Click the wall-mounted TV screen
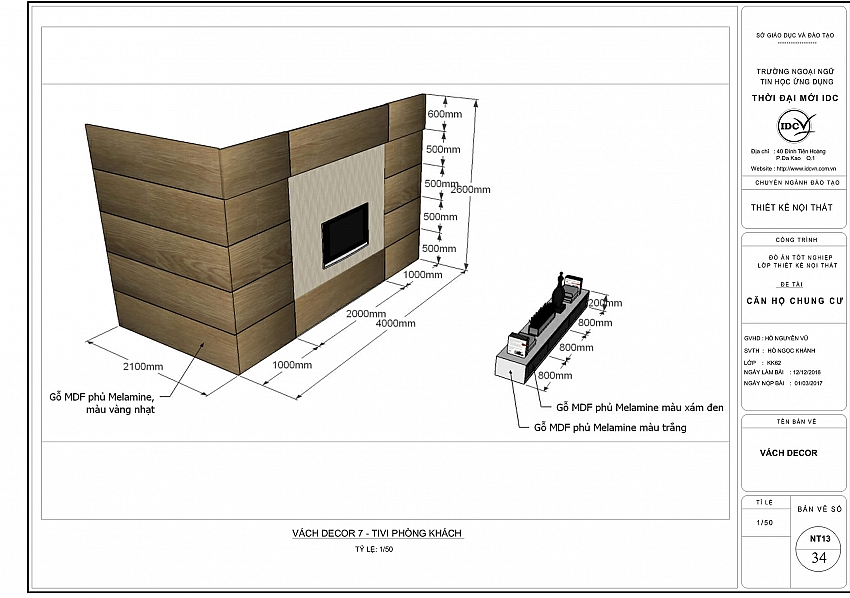The image size is (850, 598). (345, 233)
